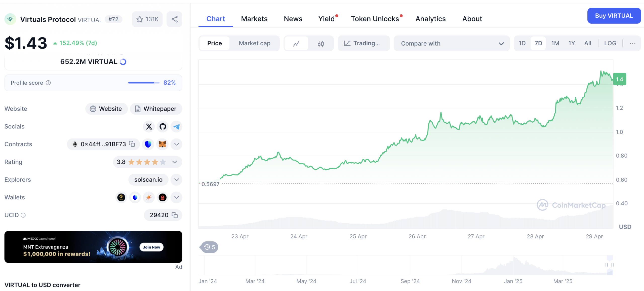Select the Market cap chart toggle
The image size is (644, 291).
[255, 43]
